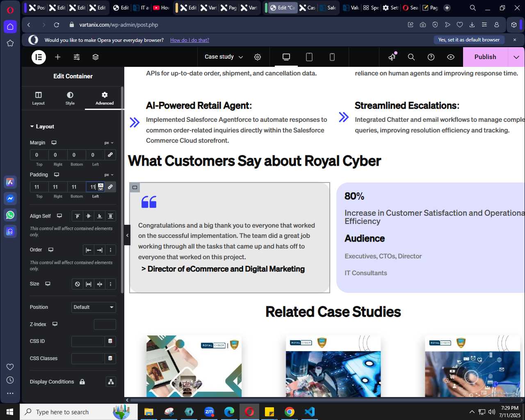The width and height of the screenshot is (525, 420).
Task: Set Size to Shrink
Action: pos(99,284)
